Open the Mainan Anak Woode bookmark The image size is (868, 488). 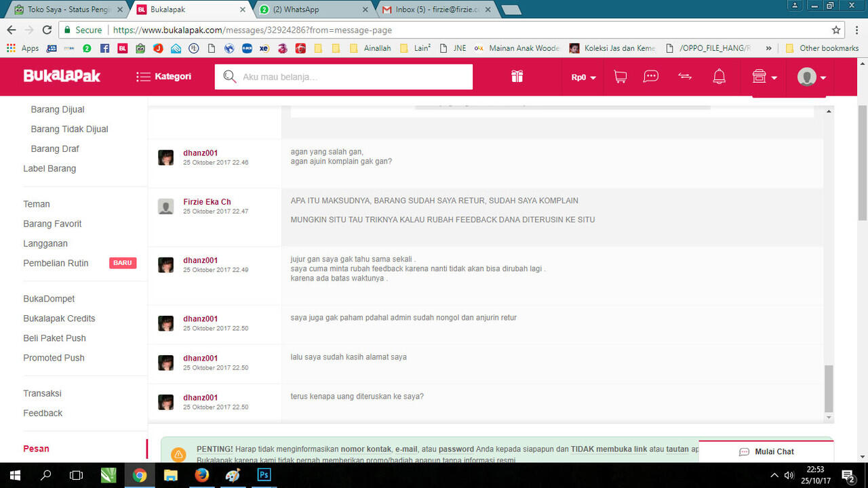[517, 48]
